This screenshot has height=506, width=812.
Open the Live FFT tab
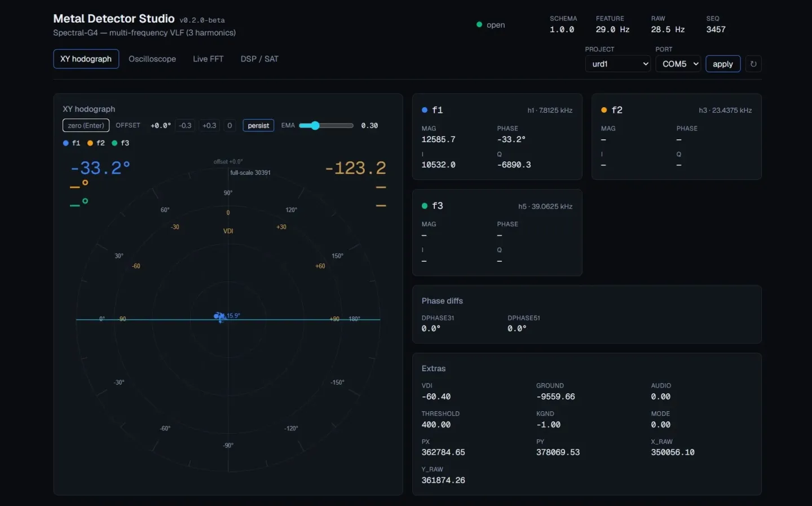click(208, 59)
